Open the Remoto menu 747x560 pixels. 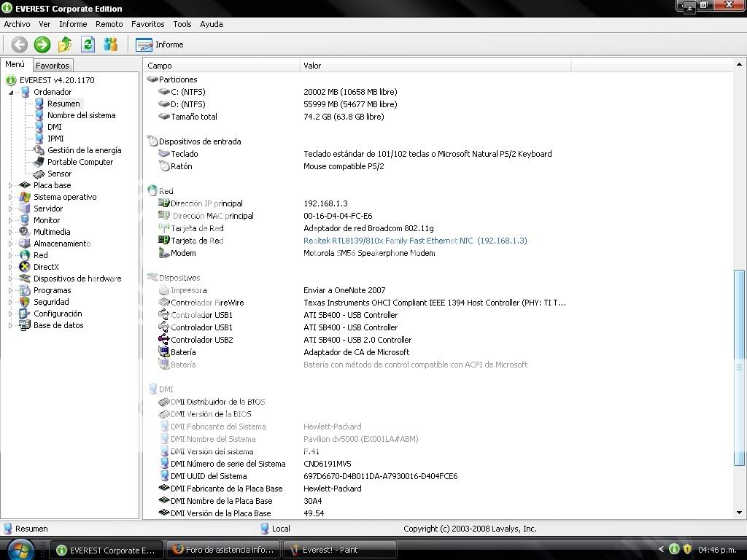[x=109, y=24]
